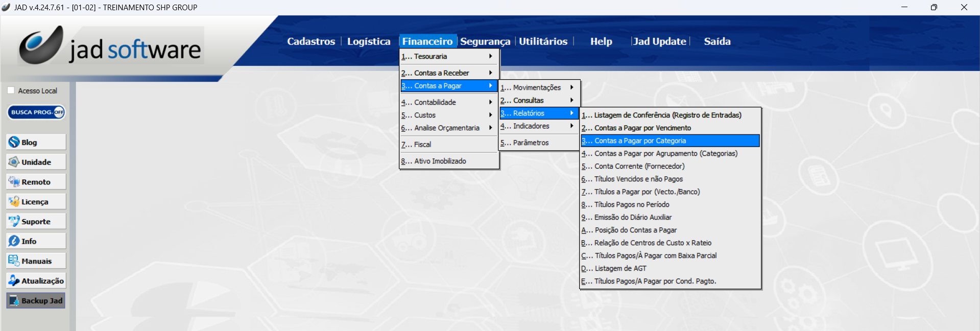Open Manuais documentation icon
Screen dimensions: 980x331
click(x=14, y=261)
